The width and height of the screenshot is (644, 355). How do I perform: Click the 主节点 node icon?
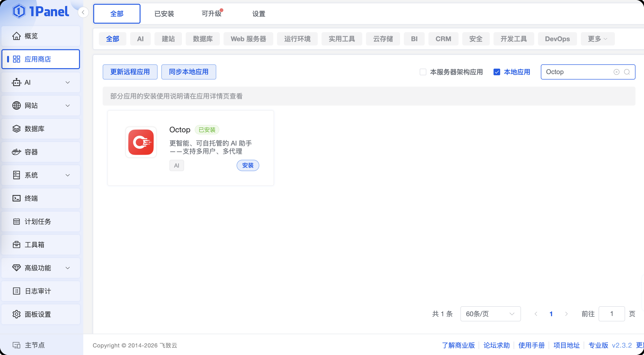pyautogui.click(x=17, y=345)
